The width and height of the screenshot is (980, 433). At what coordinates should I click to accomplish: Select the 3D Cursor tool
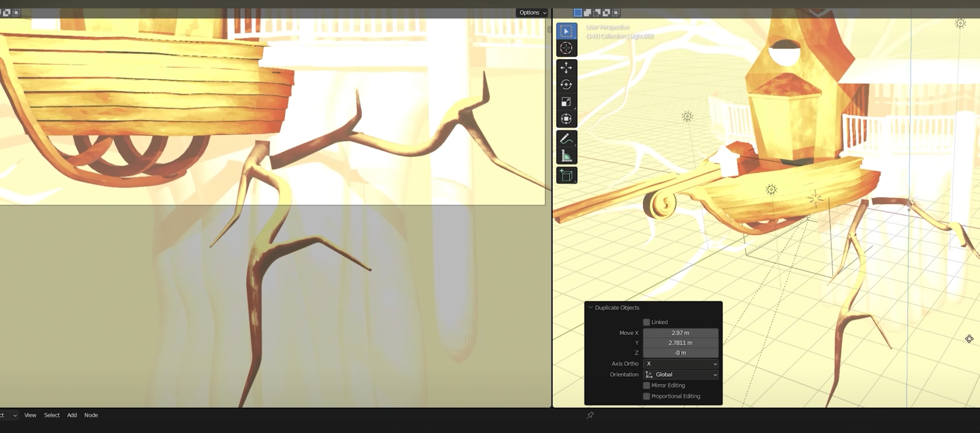pos(566,48)
